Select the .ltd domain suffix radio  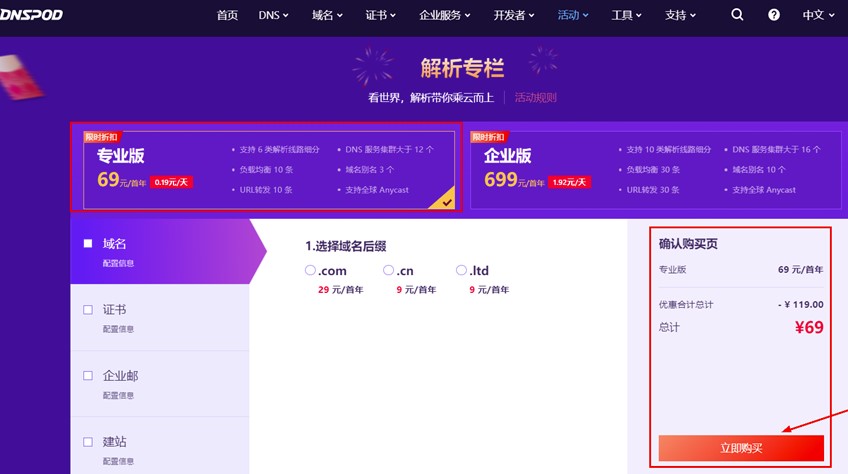tap(461, 269)
